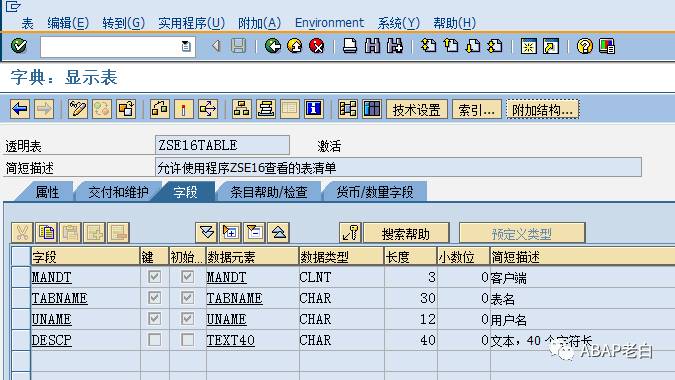
Task: Open the Environment menu
Action: point(329,23)
